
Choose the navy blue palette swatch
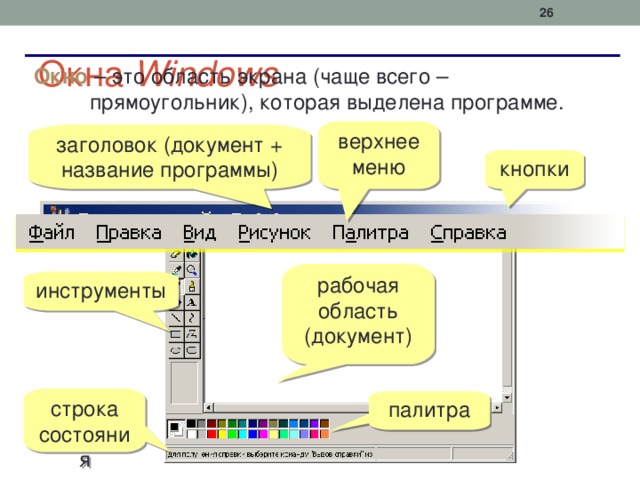point(253,423)
